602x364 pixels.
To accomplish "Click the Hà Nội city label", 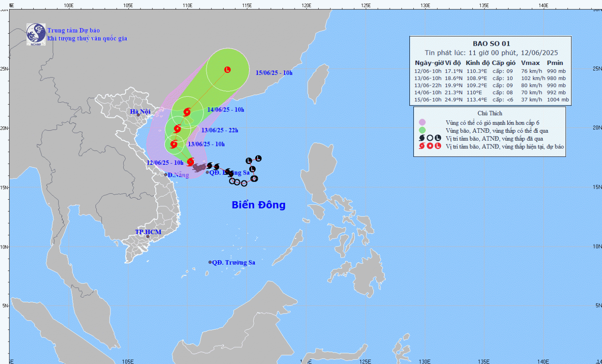I will [140, 111].
